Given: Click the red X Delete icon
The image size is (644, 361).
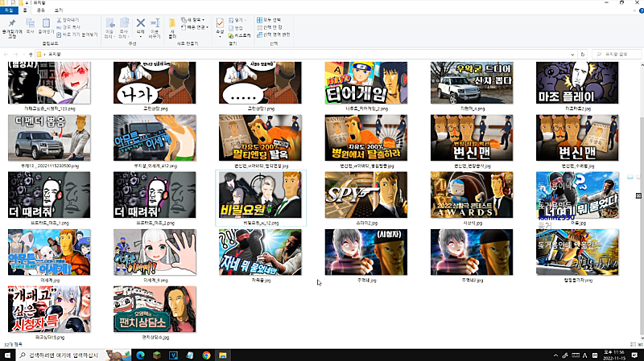Looking at the screenshot, I should [x=141, y=23].
